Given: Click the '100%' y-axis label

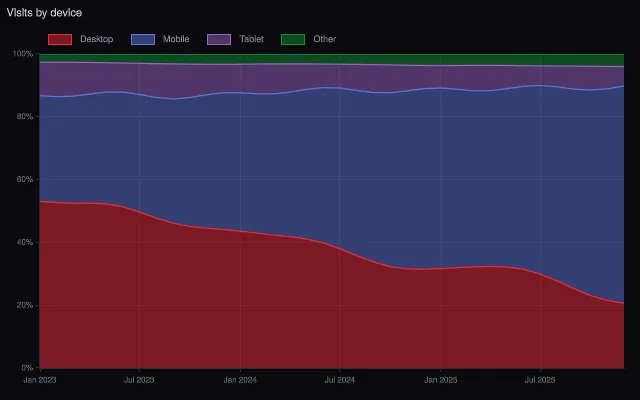Looking at the screenshot, I should [23, 54].
